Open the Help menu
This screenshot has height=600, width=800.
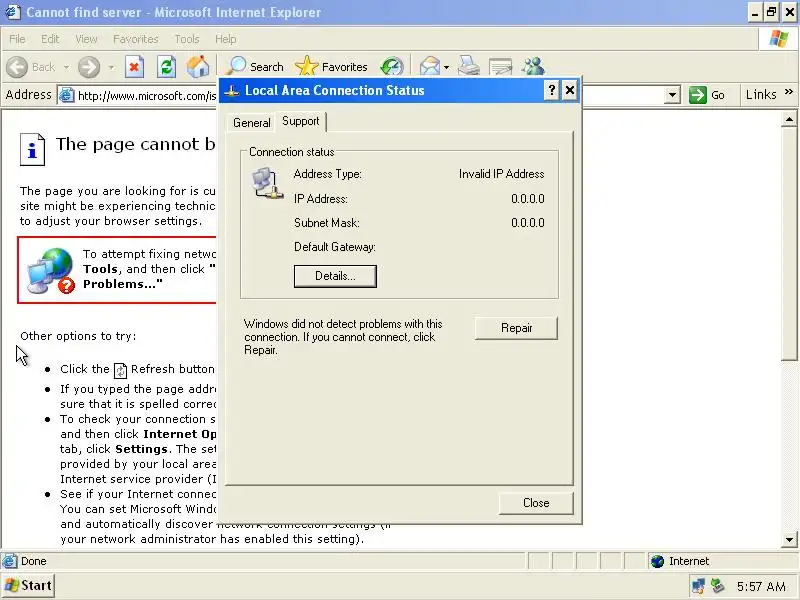(x=226, y=39)
